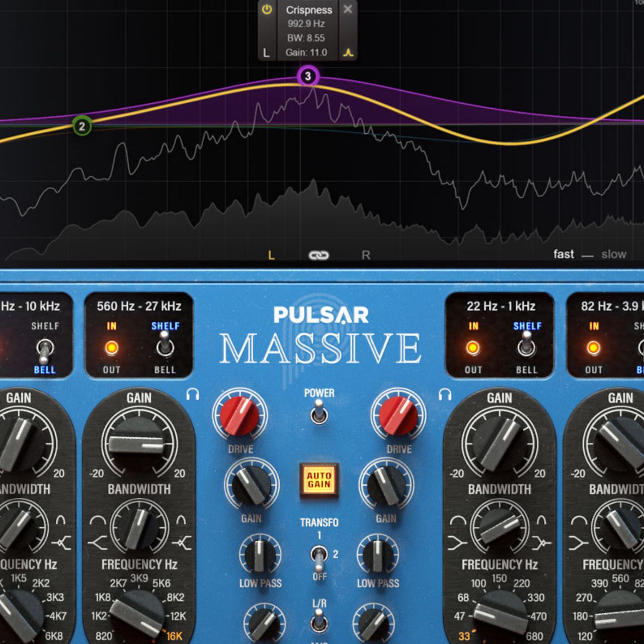Toggle the Auto Gain button
The height and width of the screenshot is (644, 644).
click(319, 480)
